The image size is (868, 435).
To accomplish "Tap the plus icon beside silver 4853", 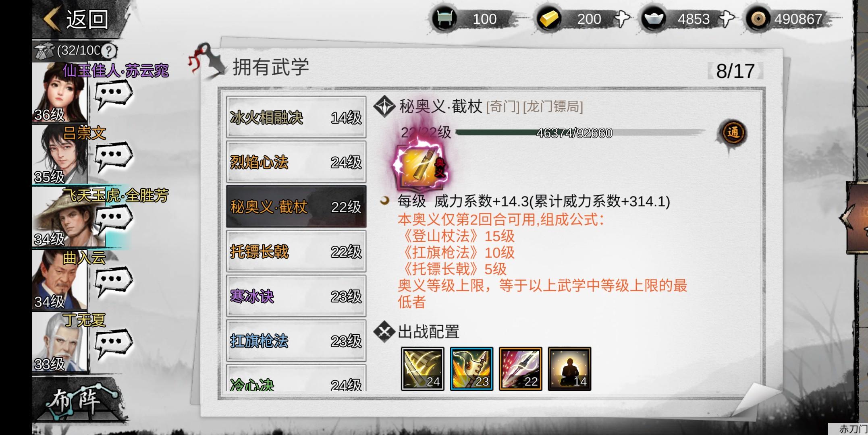I will coord(727,19).
